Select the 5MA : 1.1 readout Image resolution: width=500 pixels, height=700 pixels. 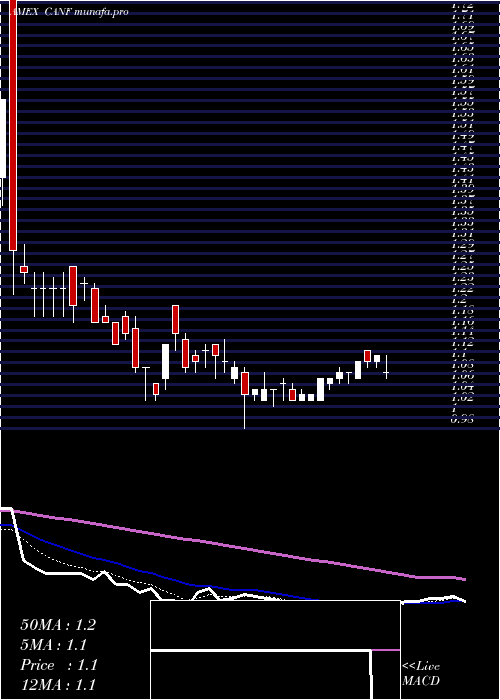(x=54, y=645)
